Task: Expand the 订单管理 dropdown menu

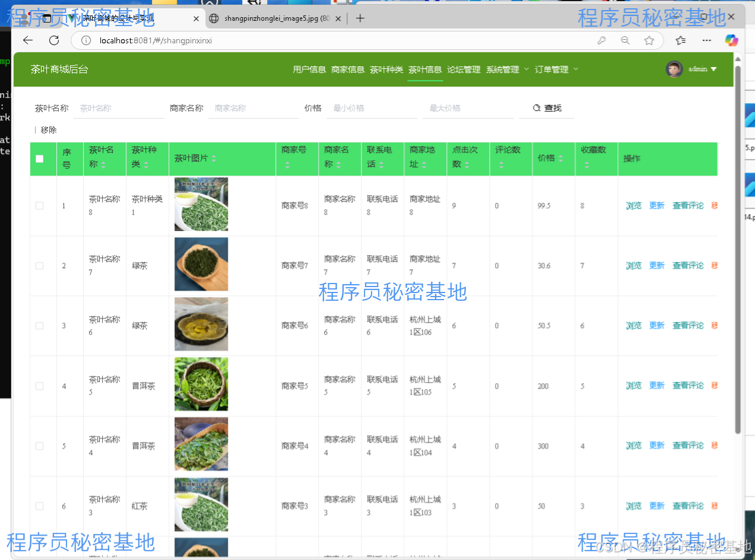Action: (x=556, y=69)
